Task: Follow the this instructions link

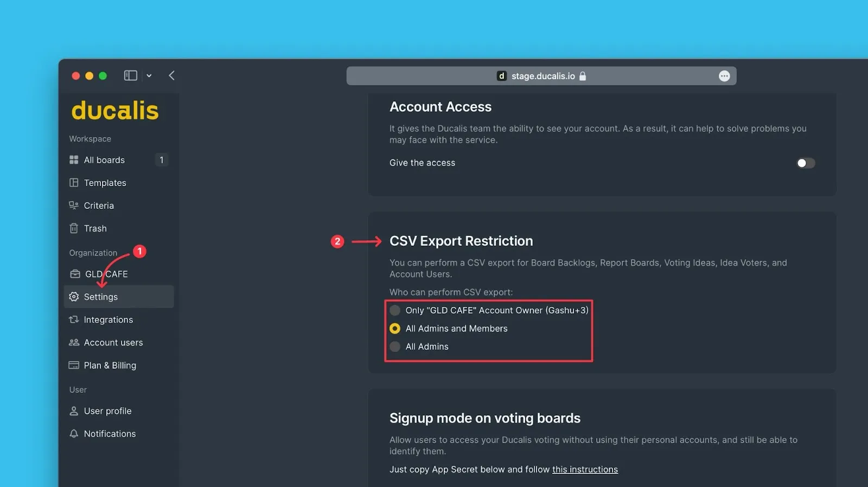Action: [585, 469]
